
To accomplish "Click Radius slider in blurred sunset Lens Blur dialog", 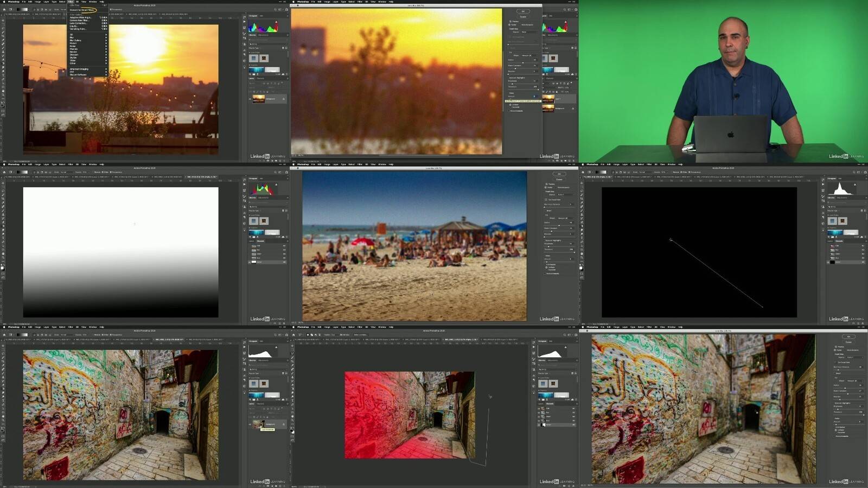I will point(524,64).
